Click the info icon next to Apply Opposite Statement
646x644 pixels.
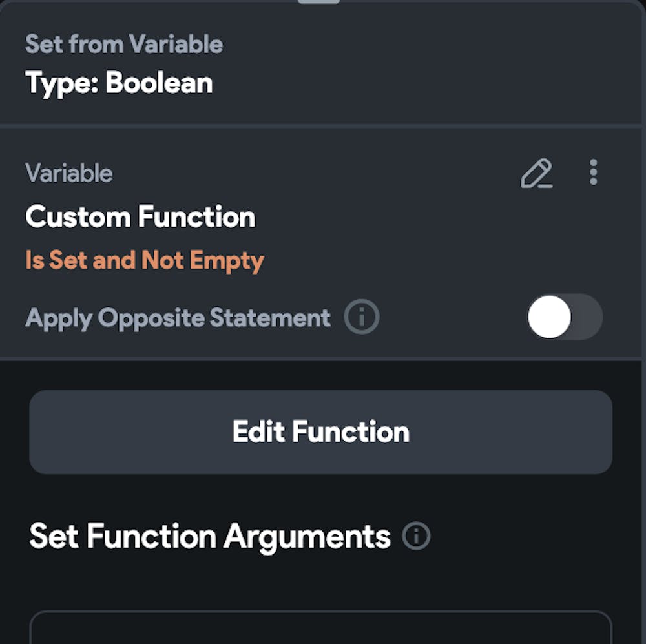pyautogui.click(x=362, y=317)
